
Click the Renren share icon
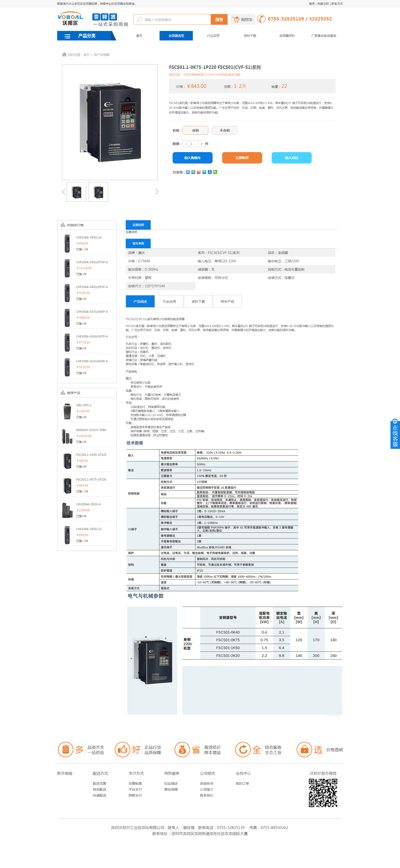pyautogui.click(x=210, y=172)
